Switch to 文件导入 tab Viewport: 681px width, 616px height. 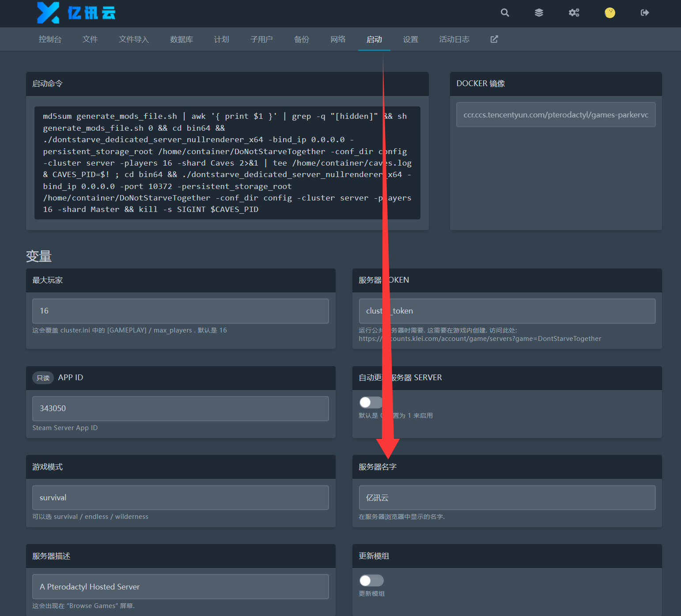pyautogui.click(x=134, y=39)
